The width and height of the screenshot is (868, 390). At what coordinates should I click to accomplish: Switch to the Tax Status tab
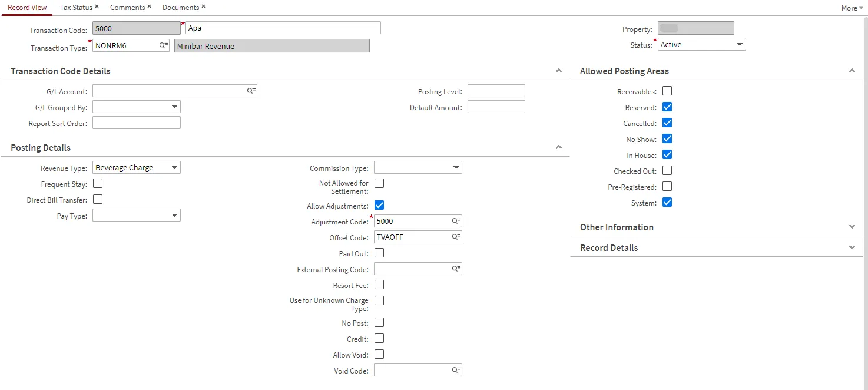click(x=76, y=8)
